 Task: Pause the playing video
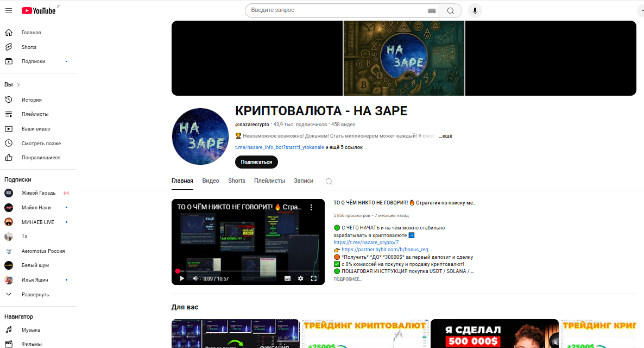click(x=181, y=278)
